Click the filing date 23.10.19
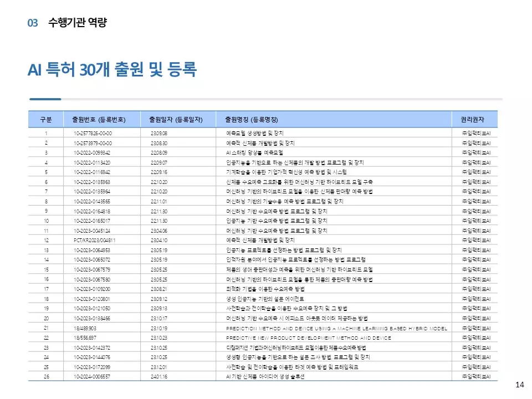532x399 pixels. (x=159, y=328)
